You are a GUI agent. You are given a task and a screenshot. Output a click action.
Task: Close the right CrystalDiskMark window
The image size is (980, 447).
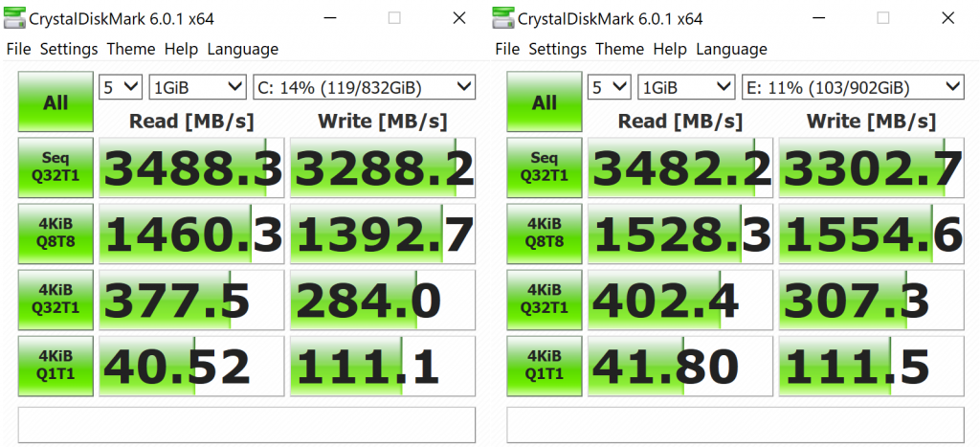coord(947,18)
